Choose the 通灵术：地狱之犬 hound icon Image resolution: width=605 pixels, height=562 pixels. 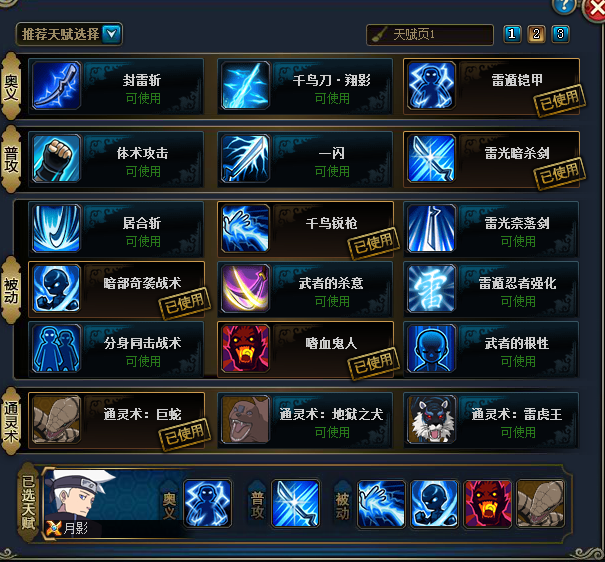click(x=245, y=419)
